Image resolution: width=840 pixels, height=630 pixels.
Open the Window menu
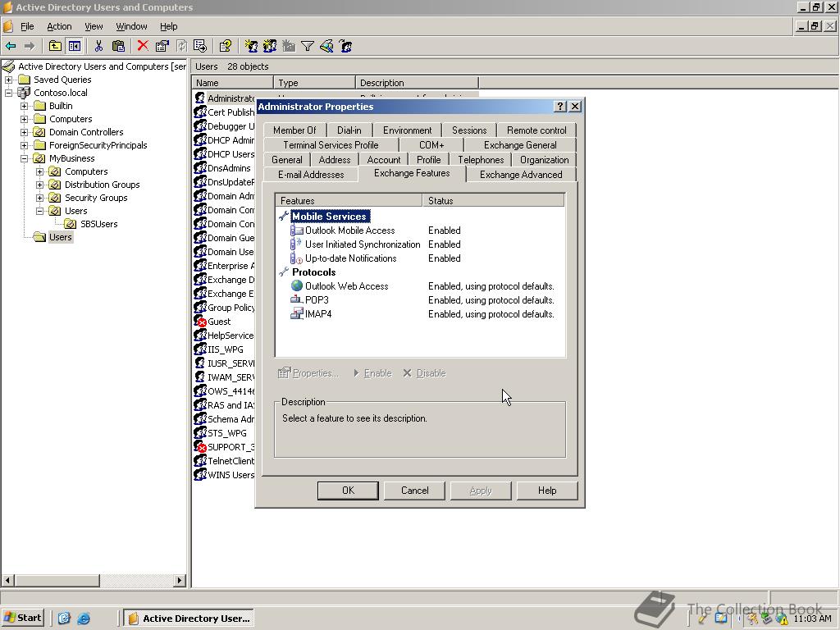coord(131,26)
